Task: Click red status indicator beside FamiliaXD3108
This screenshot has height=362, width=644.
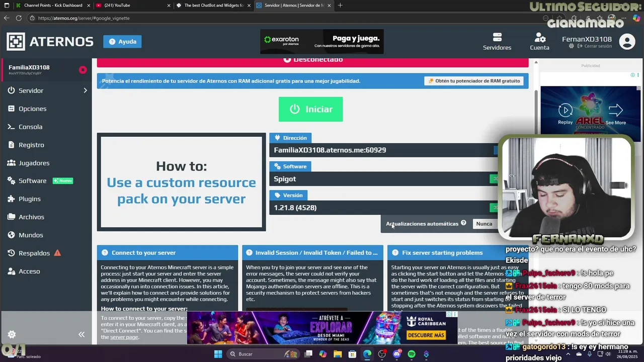Action: 83,70
